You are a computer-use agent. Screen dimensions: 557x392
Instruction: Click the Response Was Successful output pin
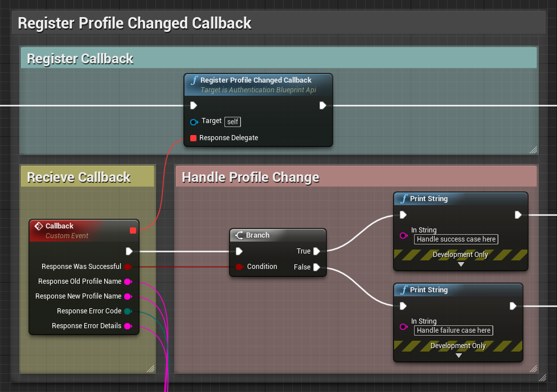click(x=128, y=267)
